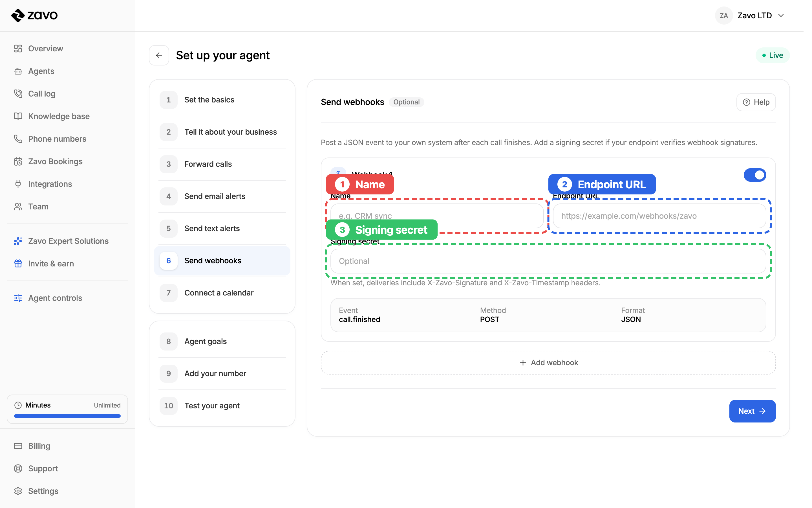
Task: Click the call.finished event value
Action: coord(359,319)
